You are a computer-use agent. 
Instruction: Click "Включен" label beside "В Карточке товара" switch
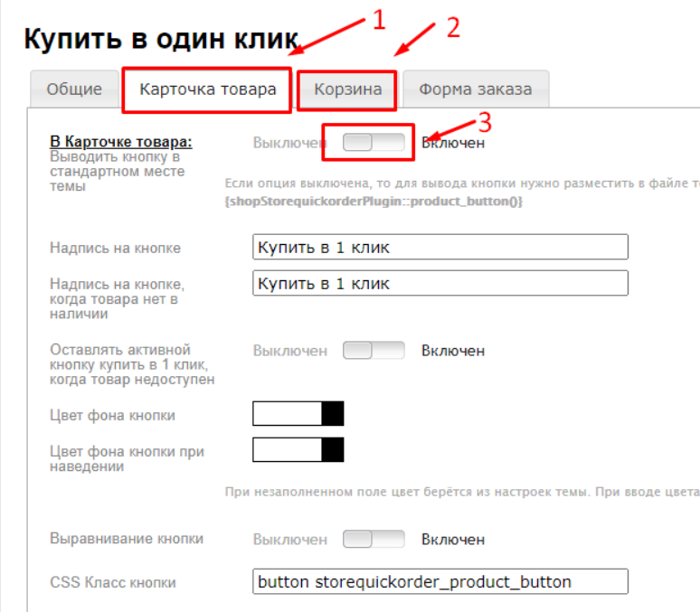point(453,142)
